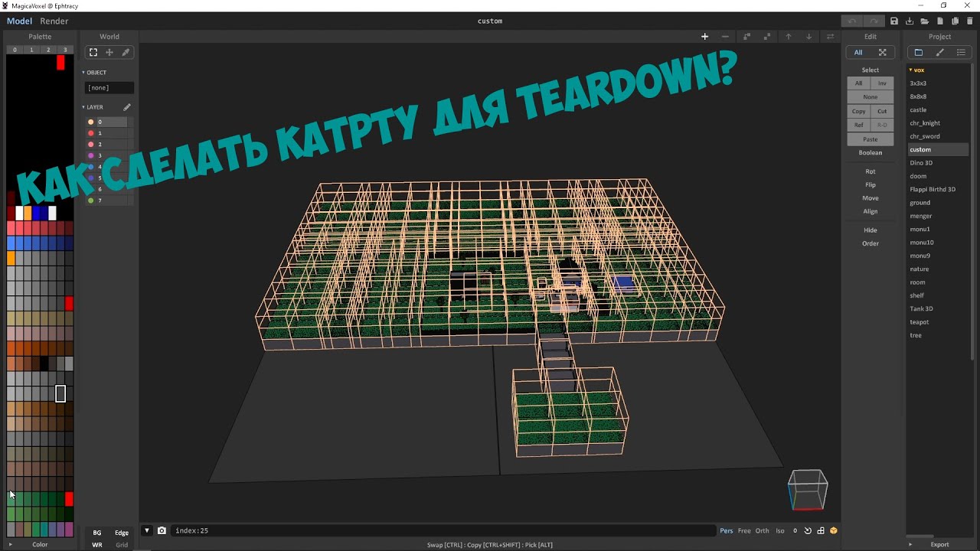Screen dimensions: 980x551
Task: Click the group objects icon in the top toolbar
Action: pyautogui.click(x=747, y=37)
